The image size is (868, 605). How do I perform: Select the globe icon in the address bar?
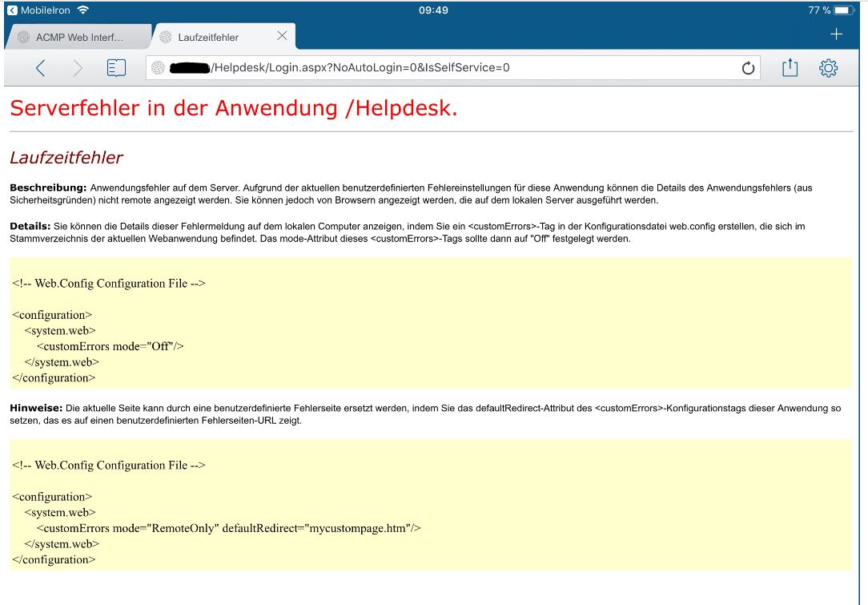(x=159, y=67)
